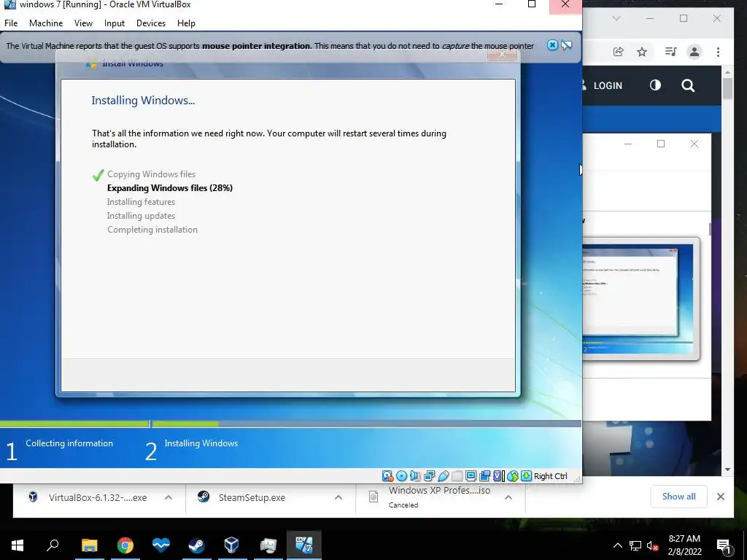Click the website search magnifier icon
Image resolution: width=747 pixels, height=560 pixels.
[x=688, y=86]
